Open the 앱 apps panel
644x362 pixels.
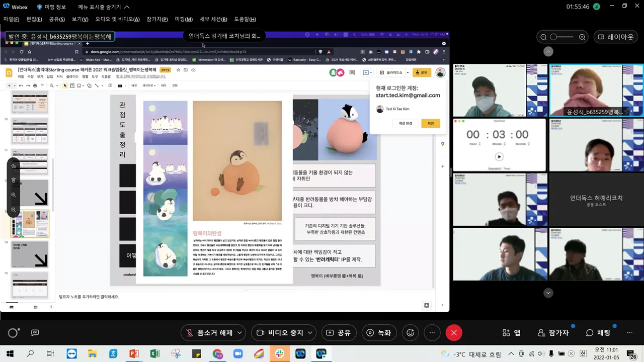pyautogui.click(x=512, y=333)
